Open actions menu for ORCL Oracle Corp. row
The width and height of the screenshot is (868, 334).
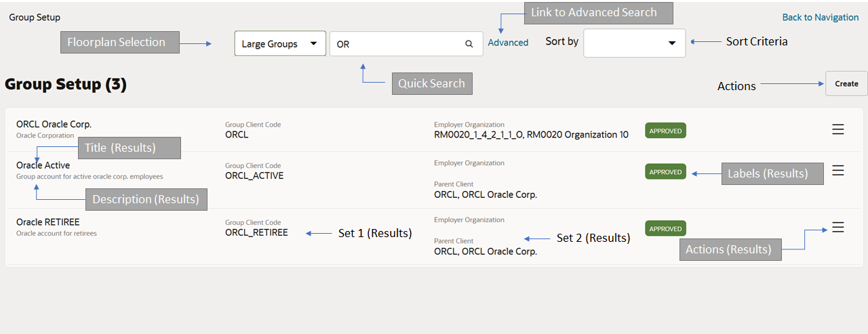(x=838, y=129)
